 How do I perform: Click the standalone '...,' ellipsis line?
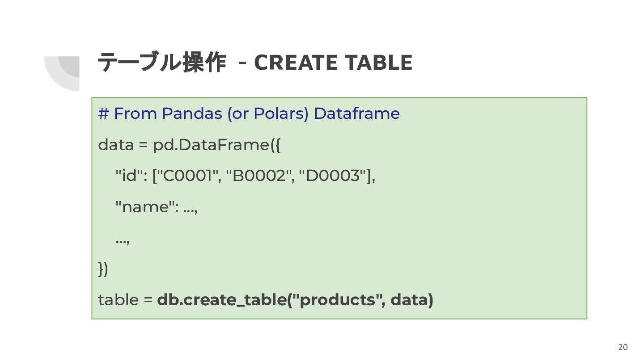point(123,240)
